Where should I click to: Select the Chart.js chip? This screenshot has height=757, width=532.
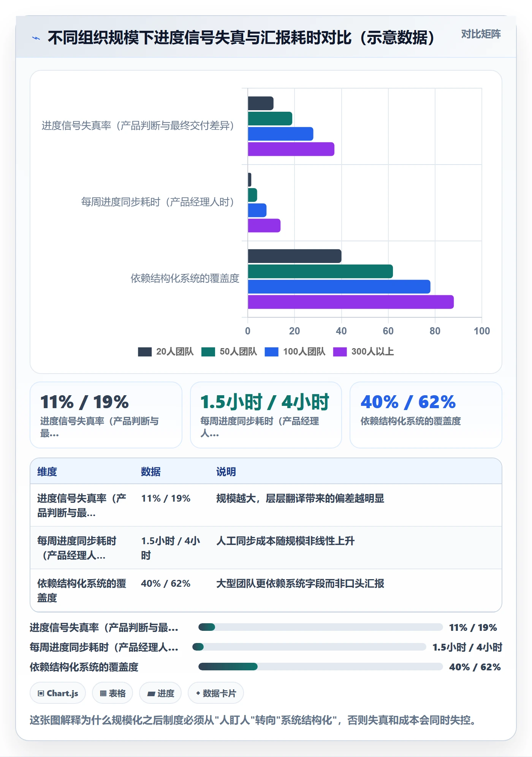click(58, 693)
